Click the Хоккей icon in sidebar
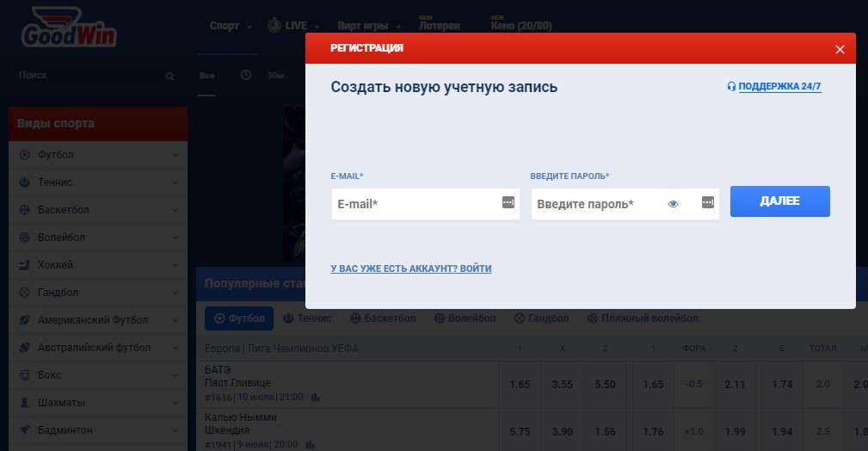 click(x=24, y=265)
